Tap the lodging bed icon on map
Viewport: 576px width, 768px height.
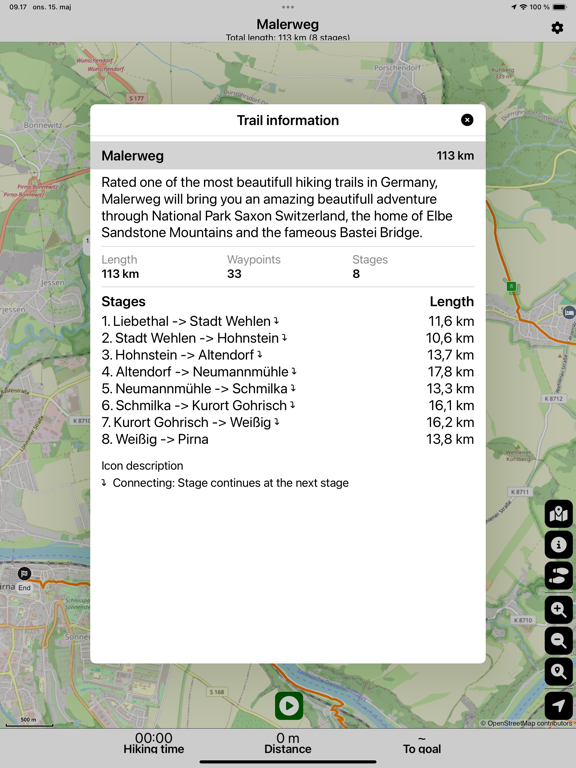tap(569, 312)
